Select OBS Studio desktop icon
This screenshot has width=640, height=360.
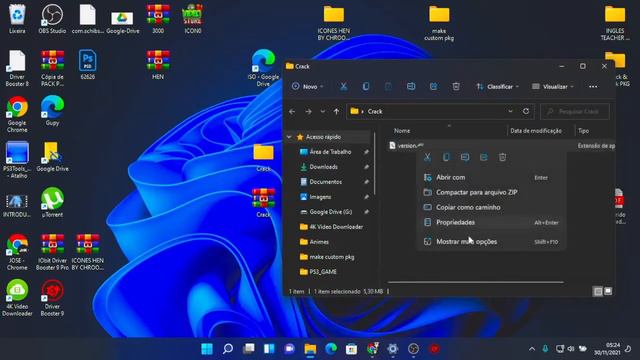point(52,19)
